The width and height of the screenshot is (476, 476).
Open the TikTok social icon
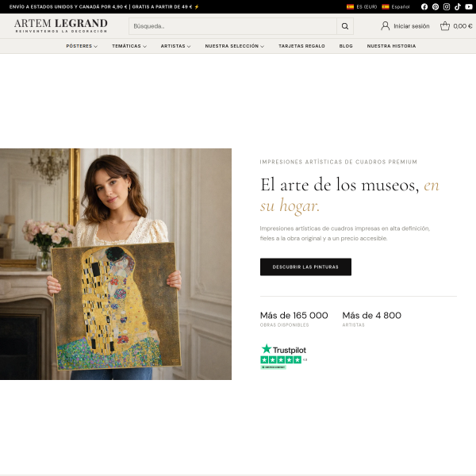[x=458, y=6]
